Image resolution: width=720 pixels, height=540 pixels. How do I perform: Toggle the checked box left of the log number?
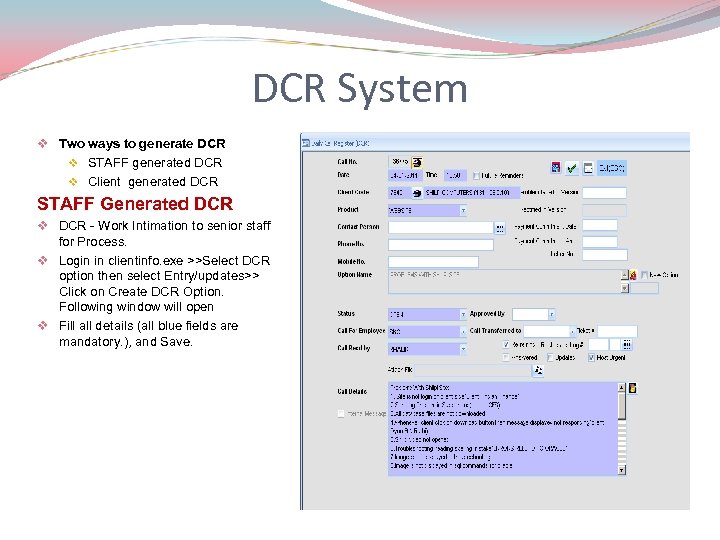tap(506, 344)
